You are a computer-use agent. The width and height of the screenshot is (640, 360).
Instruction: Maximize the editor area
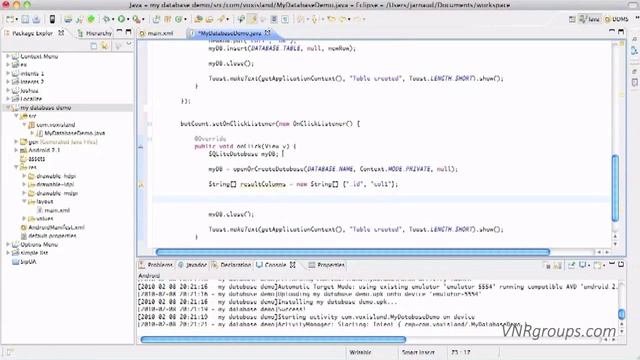621,31
